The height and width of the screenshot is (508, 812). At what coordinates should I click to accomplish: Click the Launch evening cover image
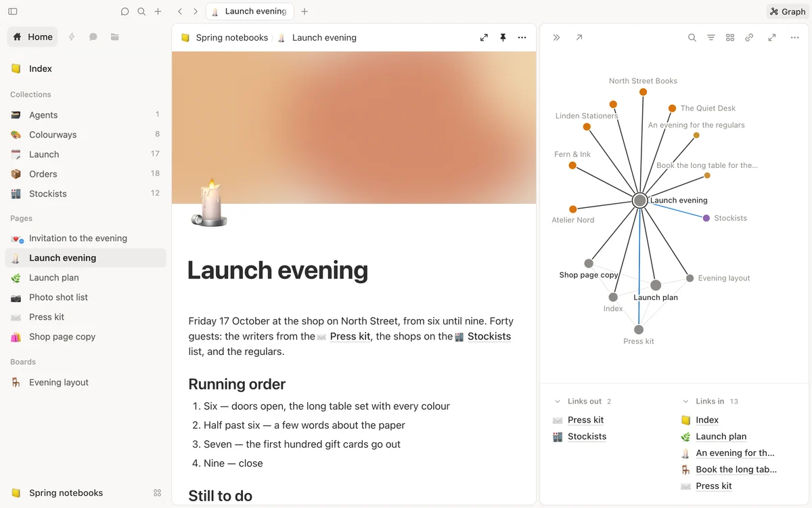(x=354, y=127)
